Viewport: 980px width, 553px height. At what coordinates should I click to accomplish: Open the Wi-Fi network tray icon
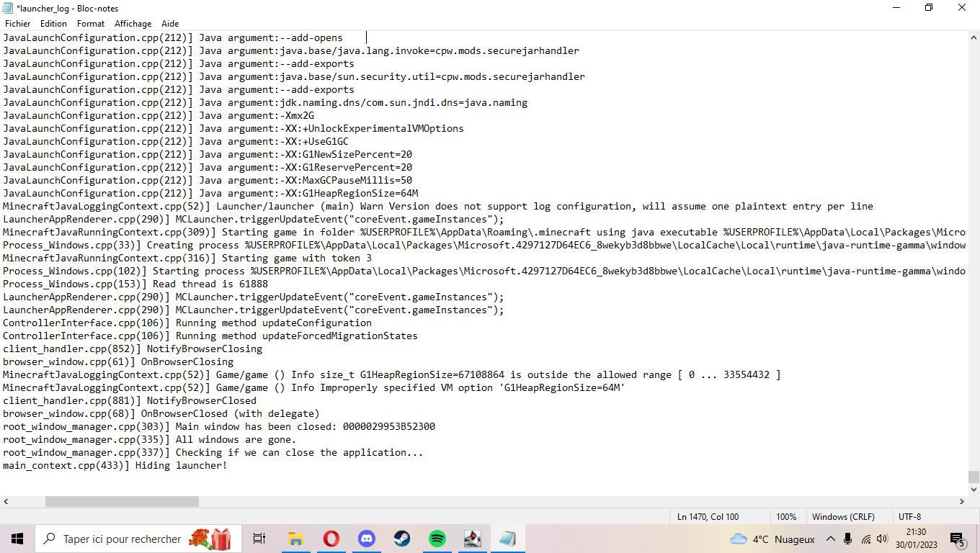point(865,539)
